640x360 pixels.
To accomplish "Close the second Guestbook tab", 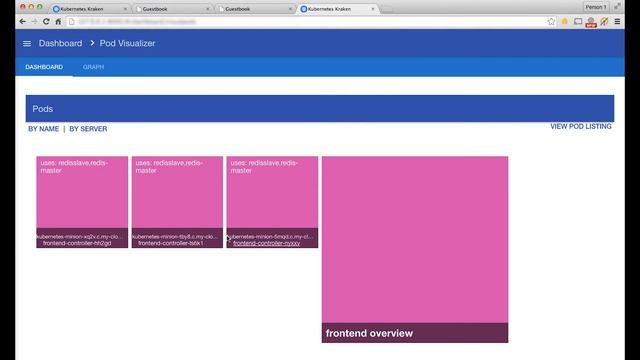I will [290, 9].
